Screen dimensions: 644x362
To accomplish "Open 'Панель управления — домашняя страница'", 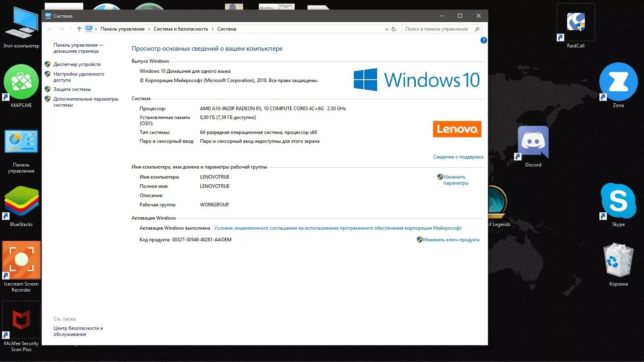I will point(78,48).
